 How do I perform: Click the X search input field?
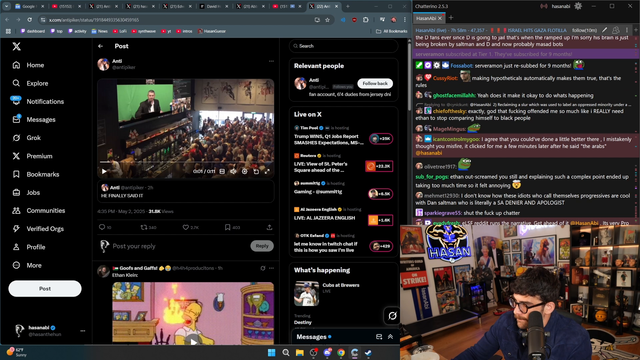pos(343,46)
